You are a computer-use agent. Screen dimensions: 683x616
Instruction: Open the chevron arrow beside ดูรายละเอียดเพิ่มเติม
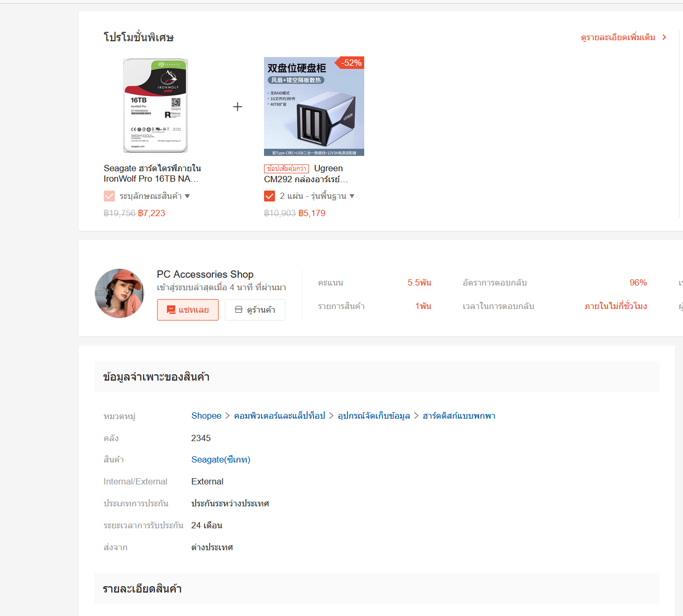click(x=664, y=38)
